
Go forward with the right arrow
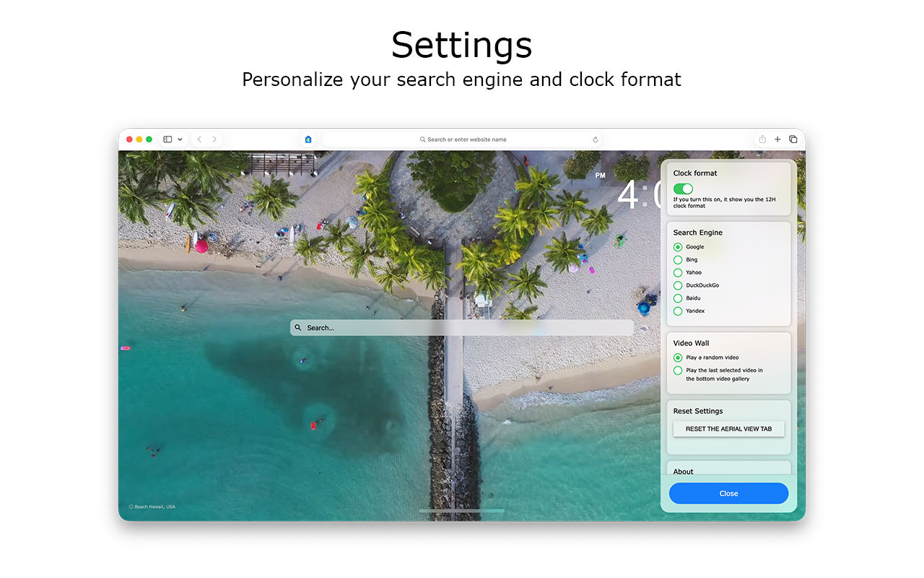(x=214, y=139)
